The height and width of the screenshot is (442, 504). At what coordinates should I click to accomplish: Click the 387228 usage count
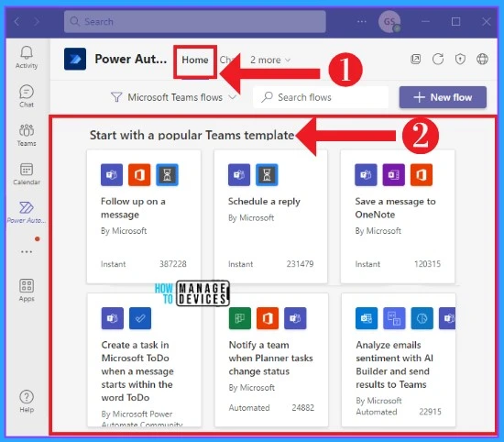pos(173,264)
